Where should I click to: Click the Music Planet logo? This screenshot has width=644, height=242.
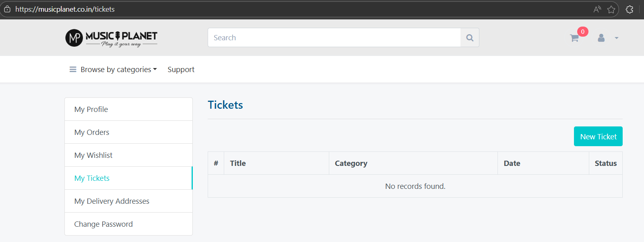point(111,38)
